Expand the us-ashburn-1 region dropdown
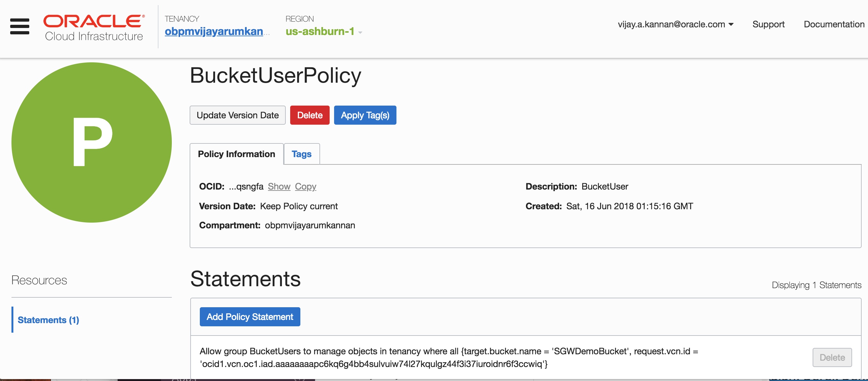868x381 pixels. pos(320,31)
